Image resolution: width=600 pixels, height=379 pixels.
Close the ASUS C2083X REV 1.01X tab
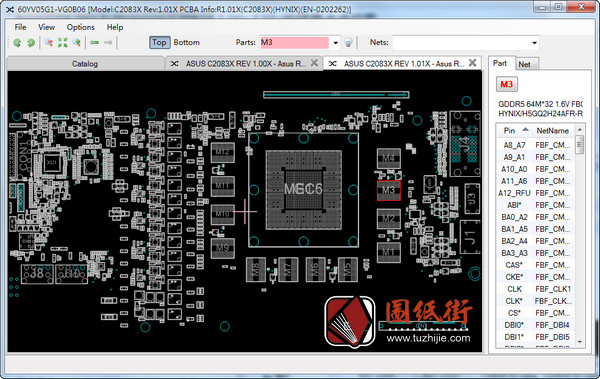[x=473, y=62]
